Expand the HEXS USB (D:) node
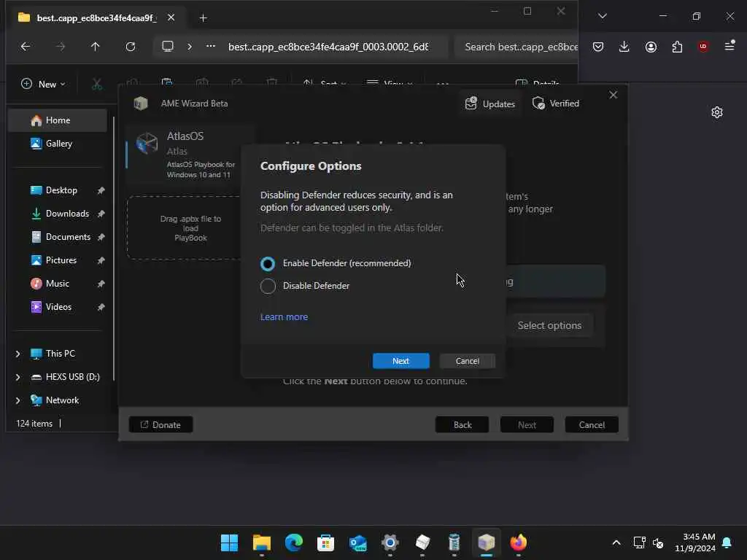The height and width of the screenshot is (560, 747). tap(18, 377)
